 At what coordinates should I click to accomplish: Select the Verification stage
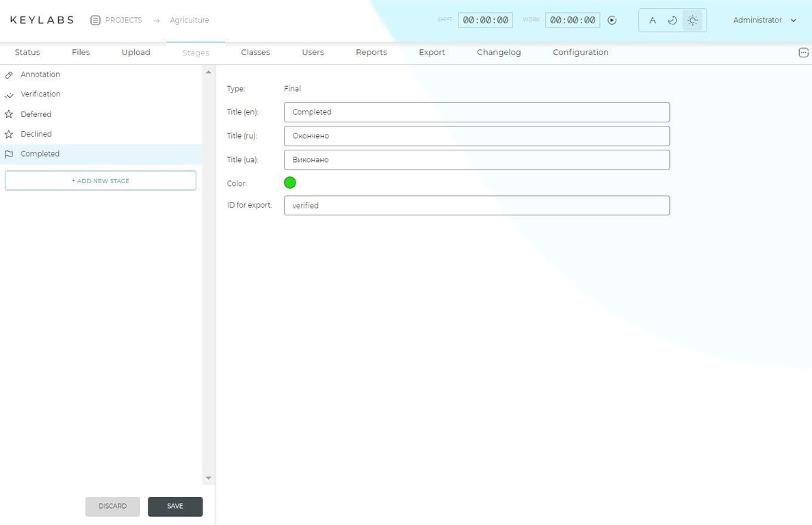coord(101,94)
